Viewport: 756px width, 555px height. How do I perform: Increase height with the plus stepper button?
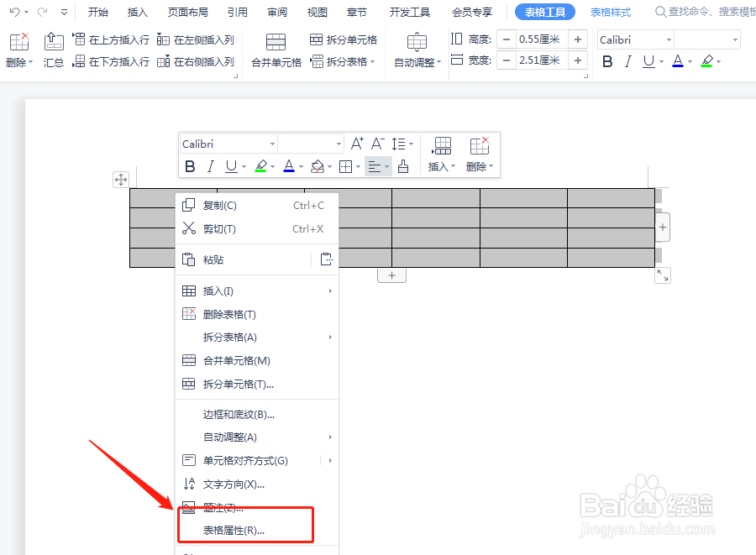(x=578, y=39)
